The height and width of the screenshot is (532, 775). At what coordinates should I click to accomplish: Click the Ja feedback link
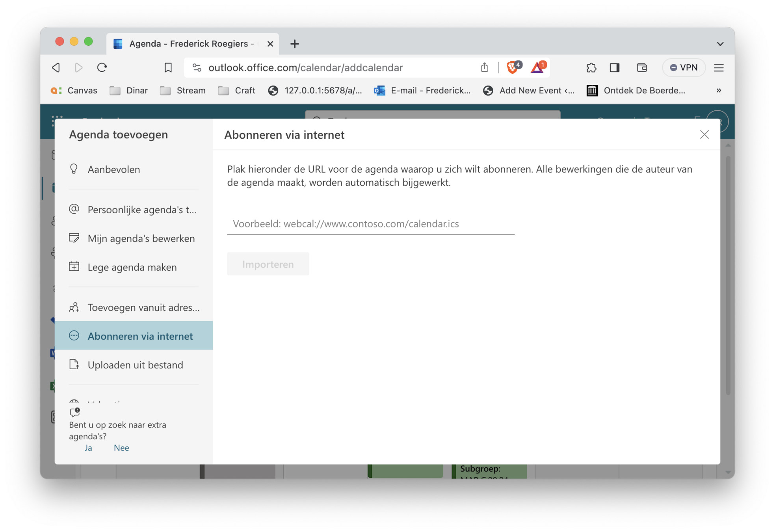(88, 448)
